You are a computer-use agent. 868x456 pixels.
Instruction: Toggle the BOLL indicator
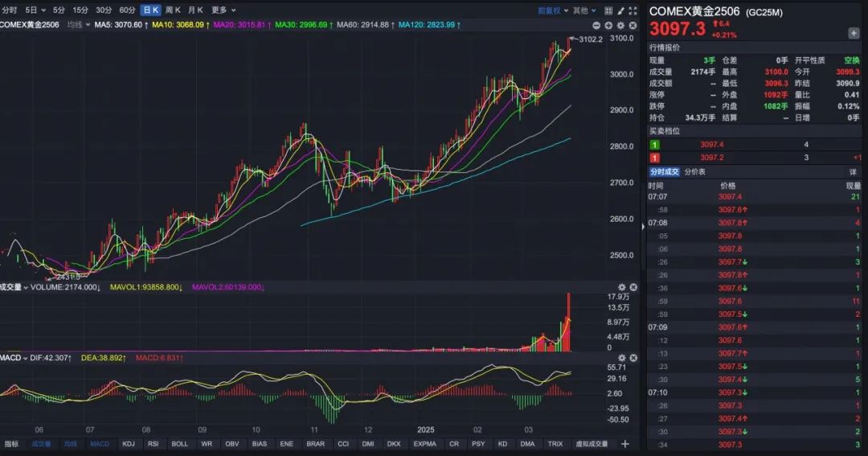(x=180, y=444)
